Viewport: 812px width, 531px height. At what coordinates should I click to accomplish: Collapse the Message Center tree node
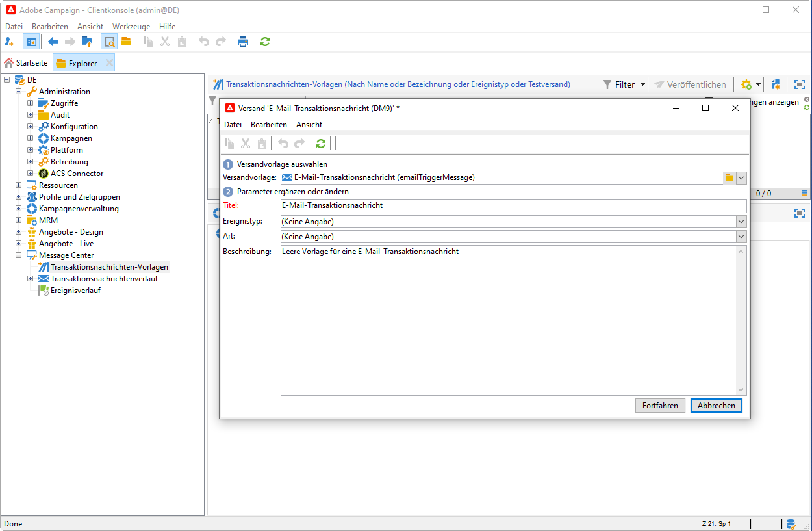click(19, 255)
